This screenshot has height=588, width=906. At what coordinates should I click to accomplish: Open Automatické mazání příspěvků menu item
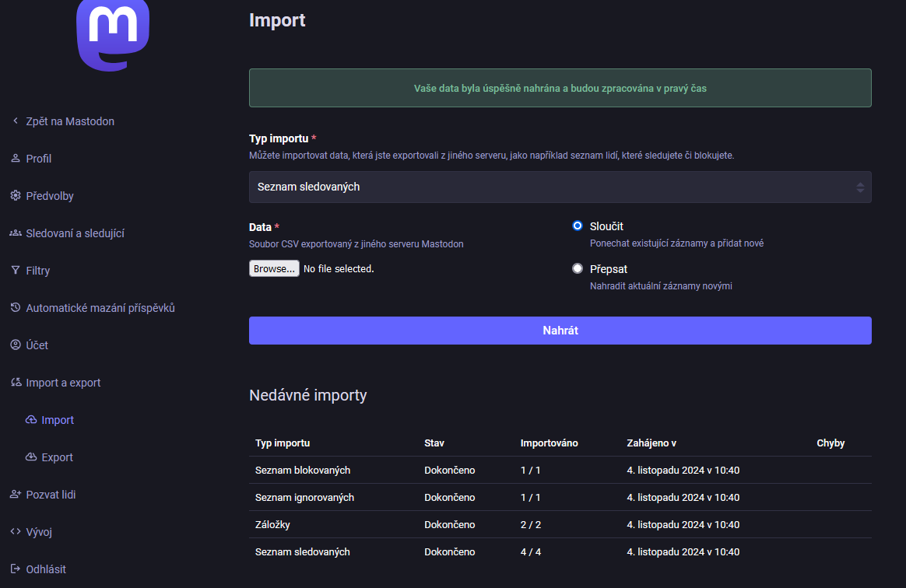tap(100, 308)
